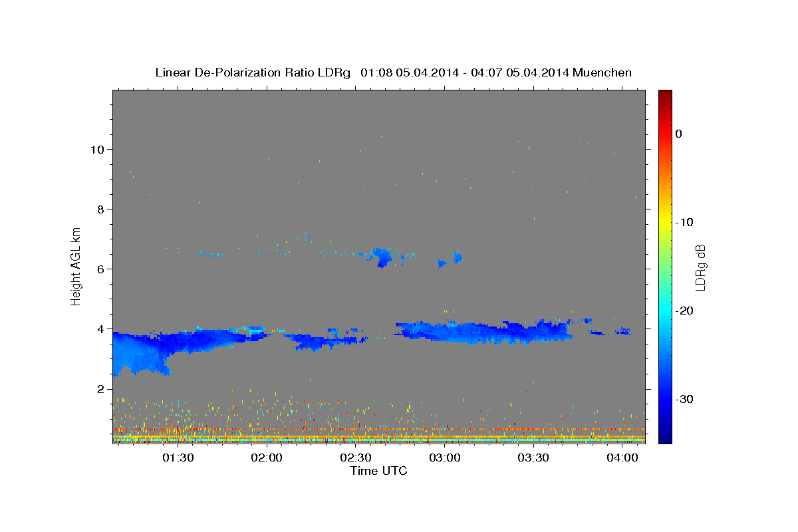The height and width of the screenshot is (532, 798).
Task: Click the small blue cloud patch at 6 km
Action: point(382,257)
